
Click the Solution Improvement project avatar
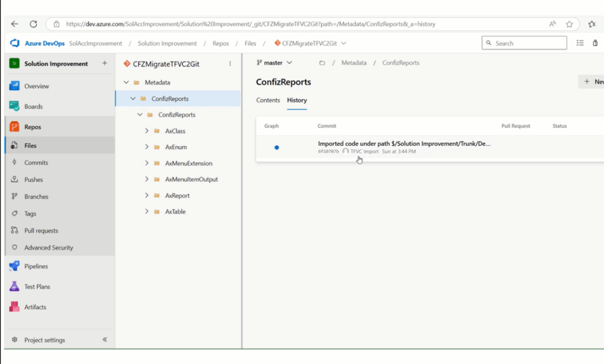point(14,64)
